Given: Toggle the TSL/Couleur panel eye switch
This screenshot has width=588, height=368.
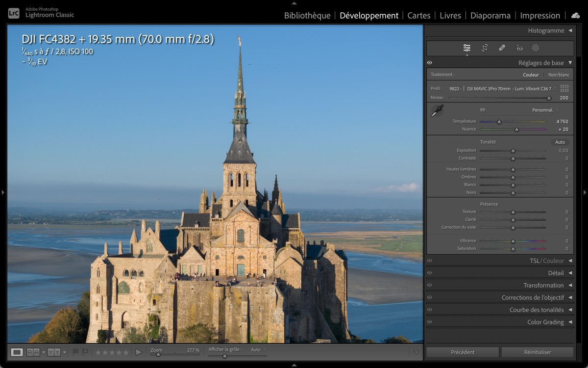Looking at the screenshot, I should coord(430,261).
